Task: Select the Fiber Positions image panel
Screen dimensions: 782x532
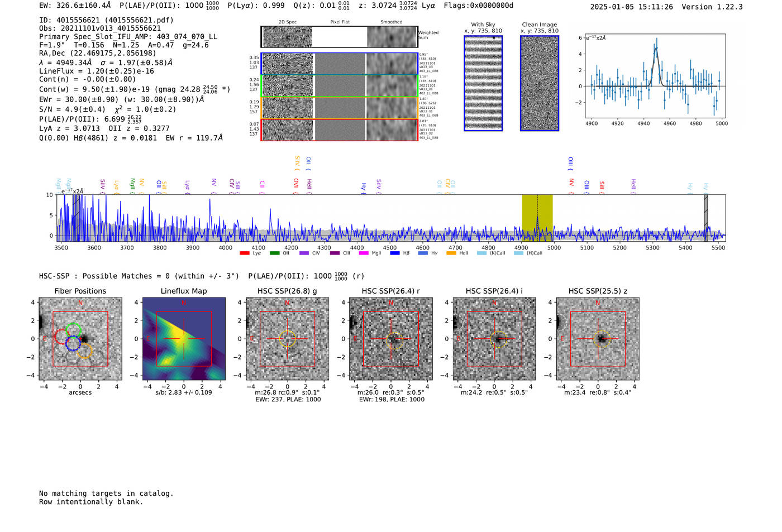Action: pyautogui.click(x=80, y=339)
